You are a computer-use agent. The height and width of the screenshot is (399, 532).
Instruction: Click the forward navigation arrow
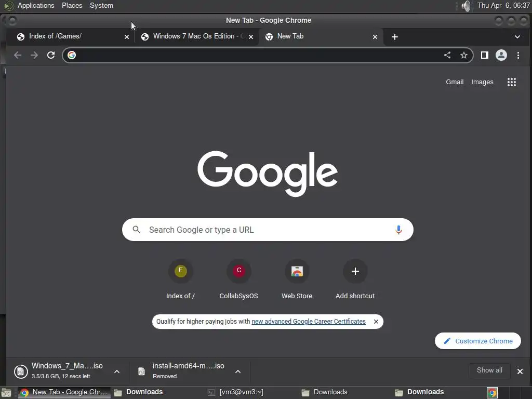[x=34, y=55]
